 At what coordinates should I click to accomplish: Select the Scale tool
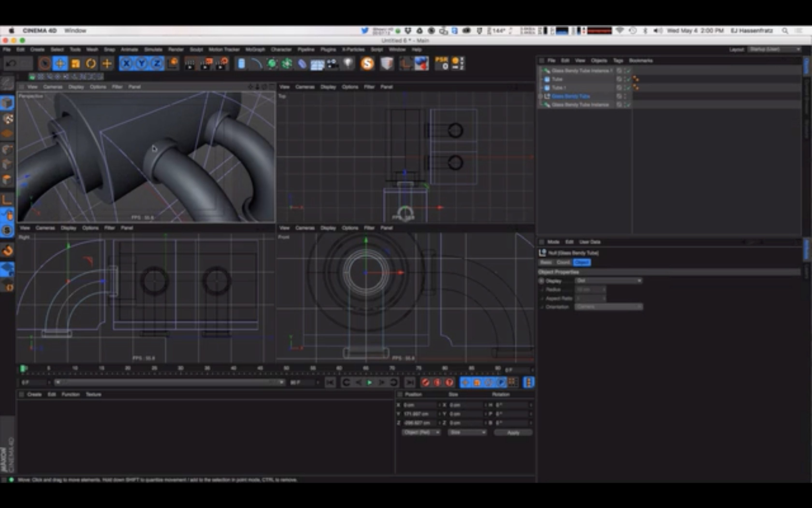pos(76,63)
